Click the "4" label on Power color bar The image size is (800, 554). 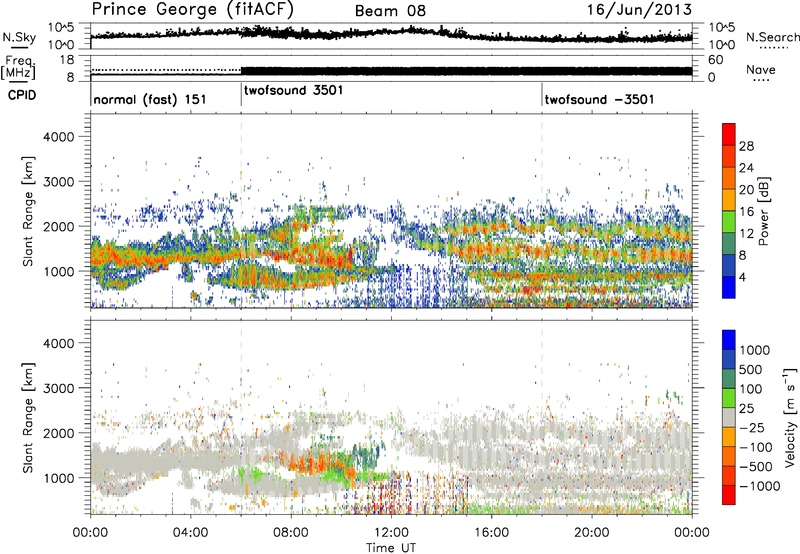(742, 278)
